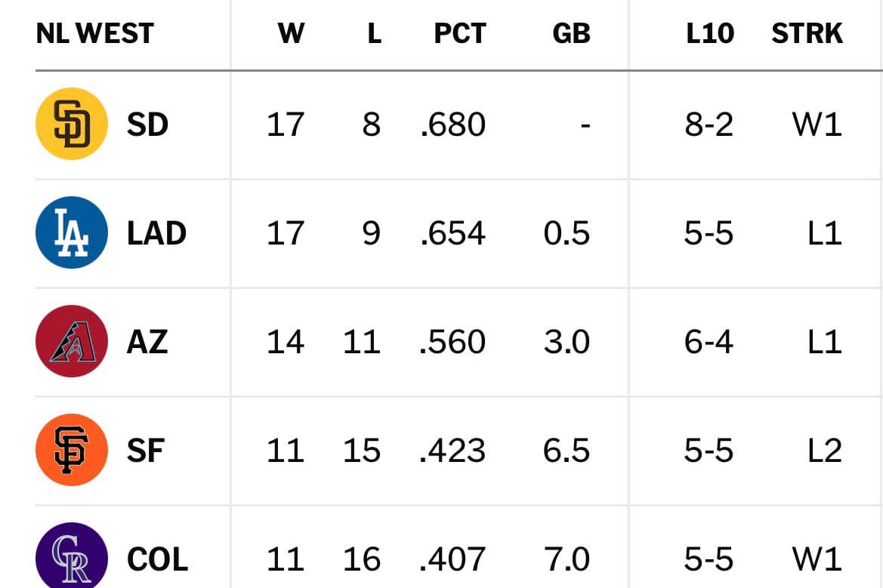This screenshot has height=588, width=883.
Task: Sort by the PCT column header
Action: tap(459, 33)
